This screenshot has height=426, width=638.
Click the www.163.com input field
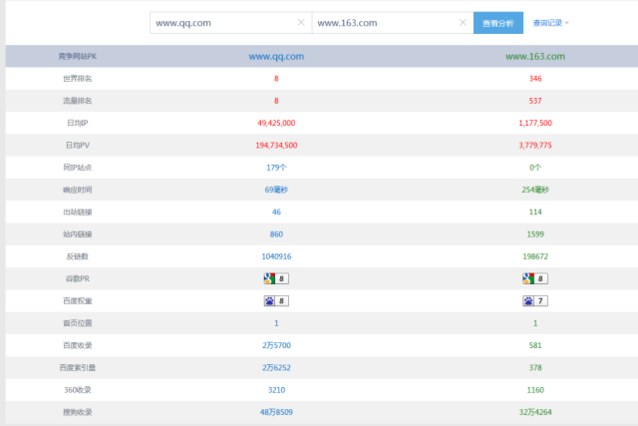(x=393, y=23)
